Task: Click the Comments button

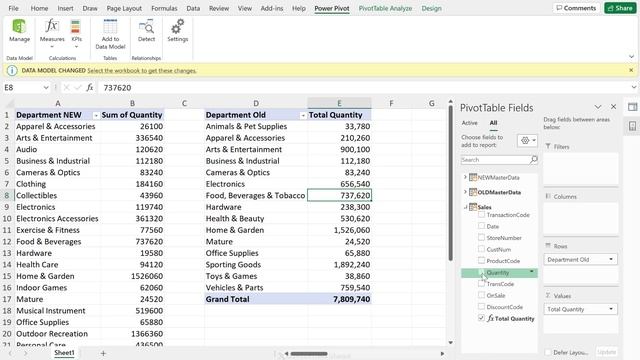Action: point(576,8)
